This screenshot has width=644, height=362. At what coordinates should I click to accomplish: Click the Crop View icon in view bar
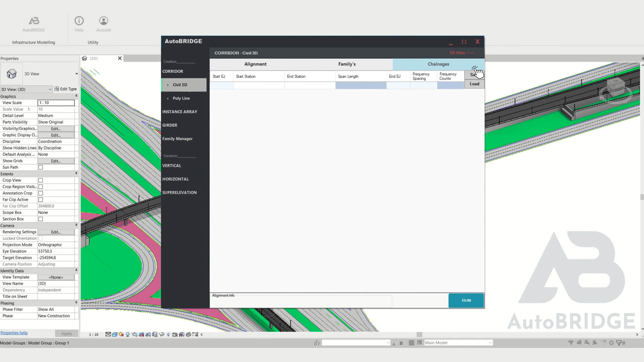click(x=141, y=335)
